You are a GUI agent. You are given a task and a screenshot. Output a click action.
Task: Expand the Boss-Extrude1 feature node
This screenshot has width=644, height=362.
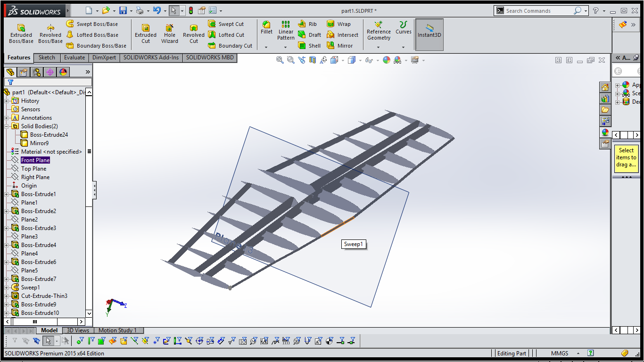click(7, 194)
